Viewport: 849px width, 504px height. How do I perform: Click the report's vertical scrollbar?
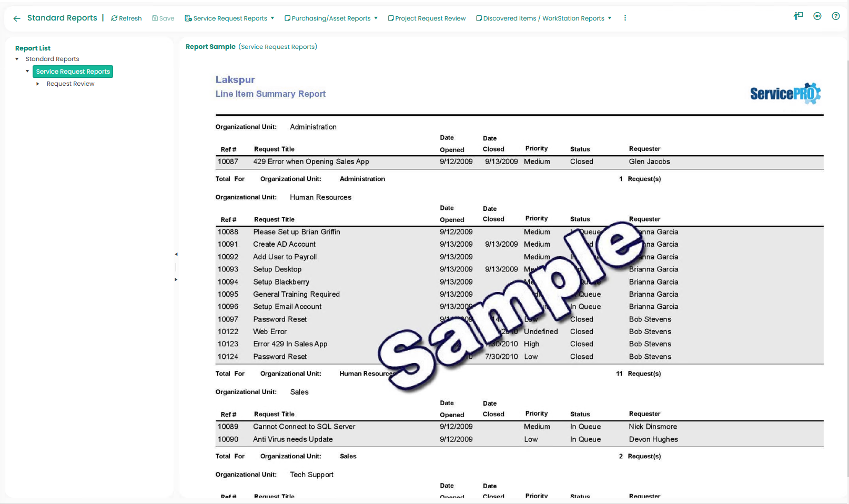pos(846,263)
